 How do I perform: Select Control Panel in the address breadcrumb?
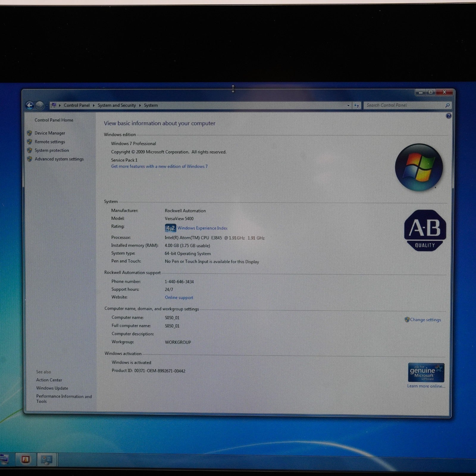click(x=76, y=105)
